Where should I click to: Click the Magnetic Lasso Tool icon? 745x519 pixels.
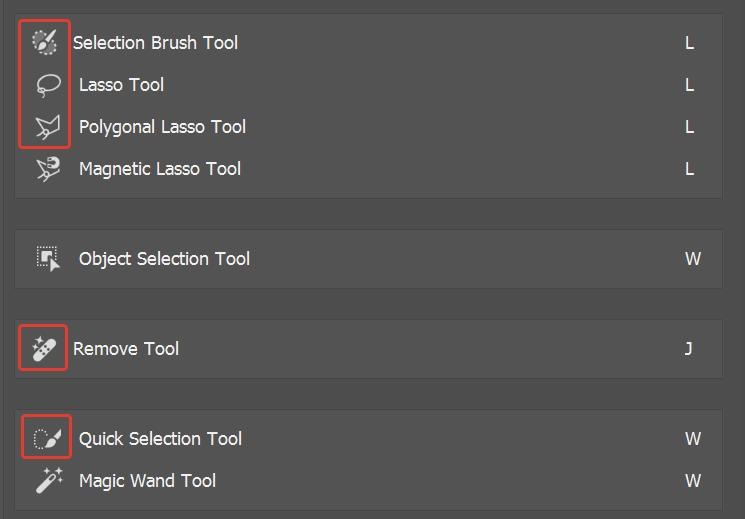click(48, 169)
